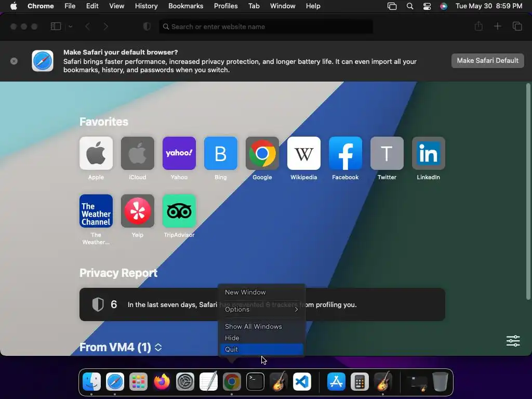Open the Apple menu
The width and height of the screenshot is (532, 399).
pyautogui.click(x=14, y=6)
